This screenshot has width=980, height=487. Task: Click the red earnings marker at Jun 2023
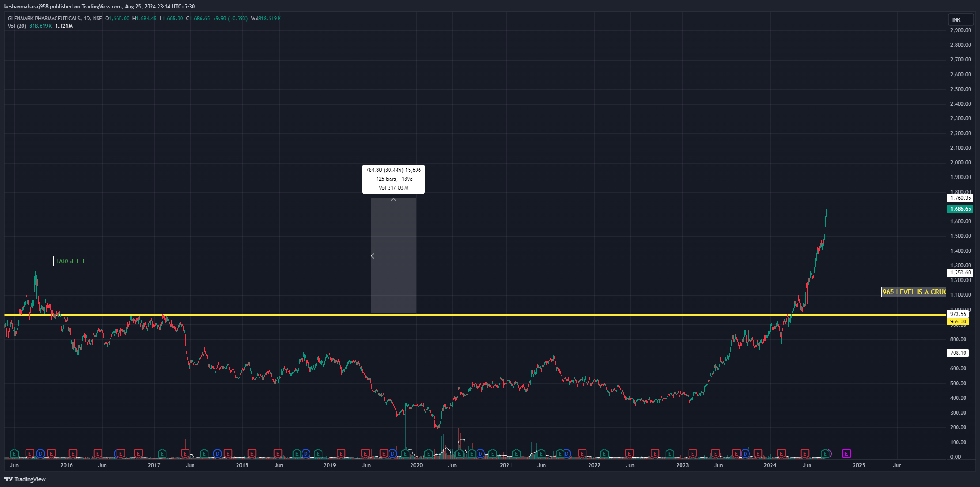[715, 453]
